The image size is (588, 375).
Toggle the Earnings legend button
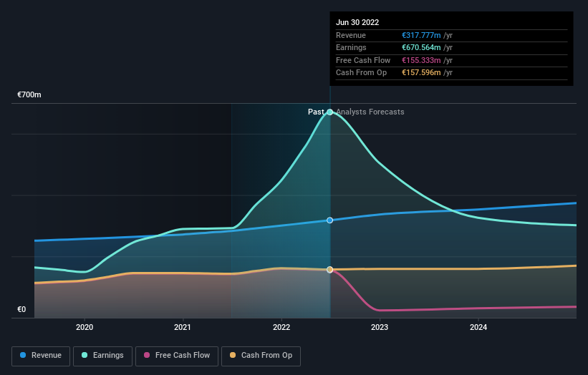pyautogui.click(x=102, y=356)
